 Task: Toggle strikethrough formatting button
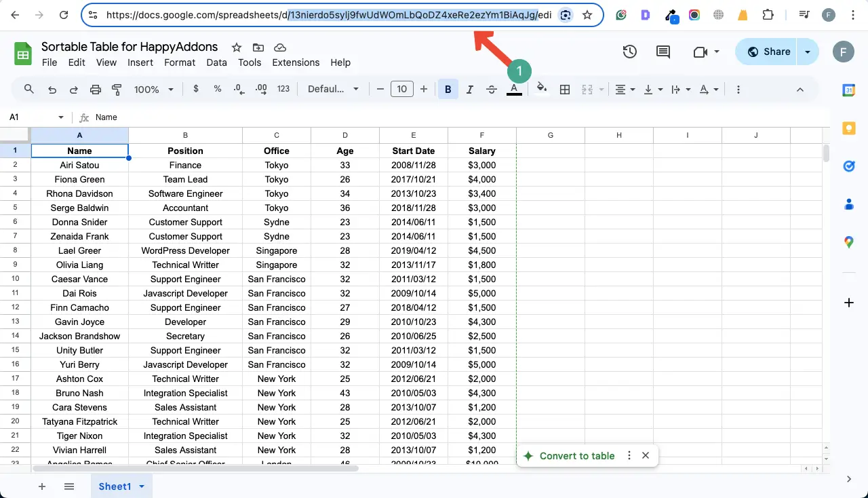pyautogui.click(x=492, y=89)
